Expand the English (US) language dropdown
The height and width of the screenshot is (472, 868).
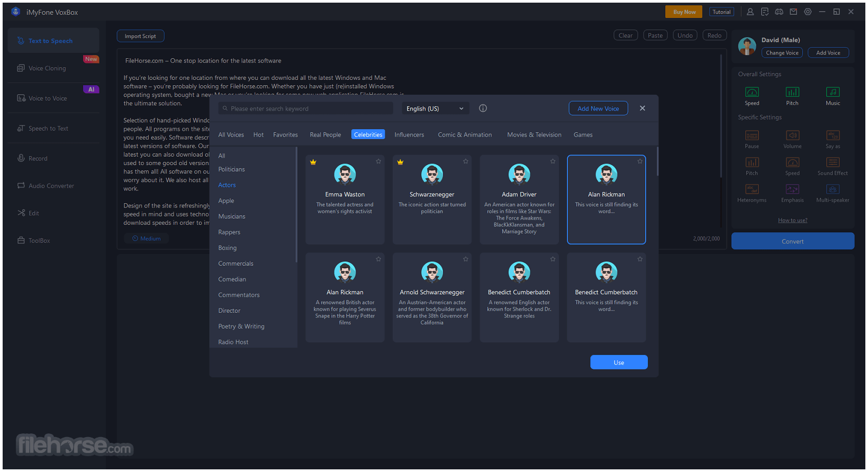click(436, 108)
